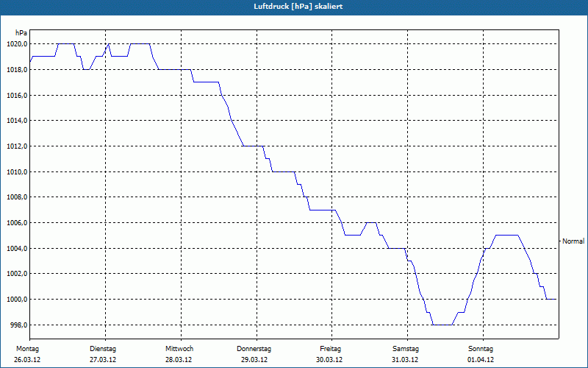
Task: Click the Mittwoch day label
Action: (179, 349)
